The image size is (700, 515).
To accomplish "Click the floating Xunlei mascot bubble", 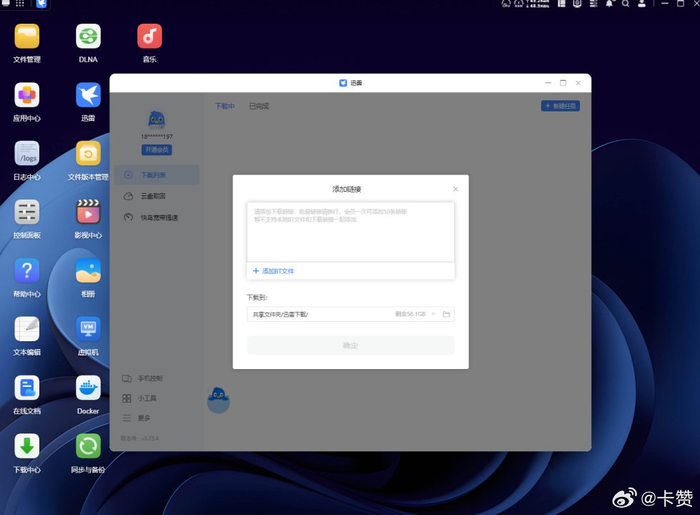I will tap(218, 400).
